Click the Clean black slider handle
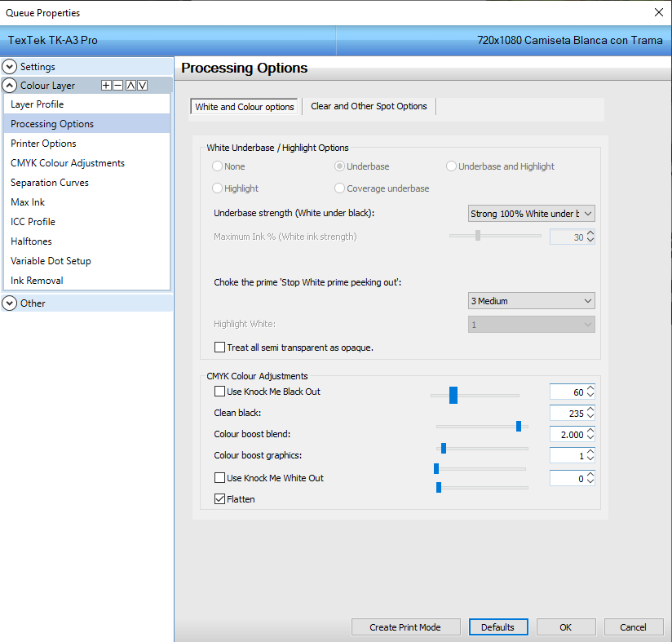The height and width of the screenshot is (642, 672). (x=519, y=427)
